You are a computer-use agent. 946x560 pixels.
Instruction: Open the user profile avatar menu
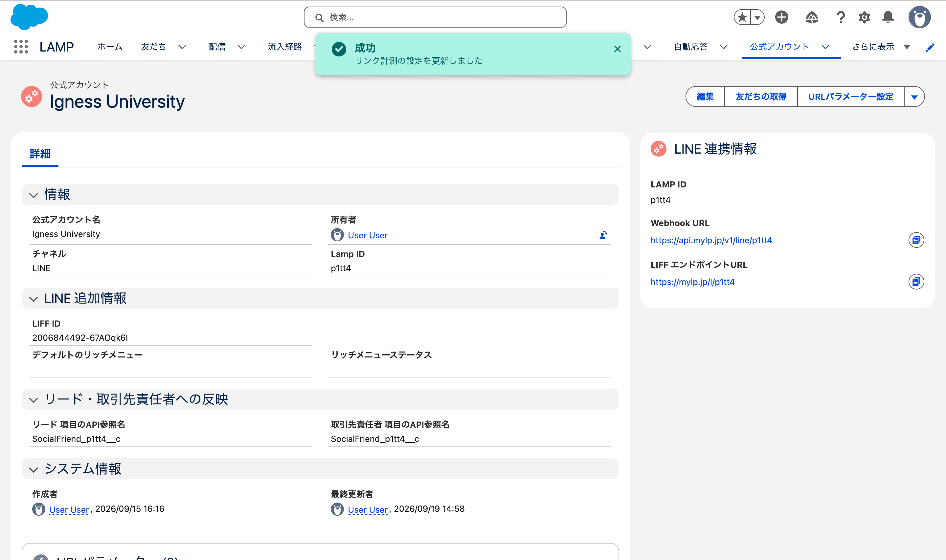(919, 17)
